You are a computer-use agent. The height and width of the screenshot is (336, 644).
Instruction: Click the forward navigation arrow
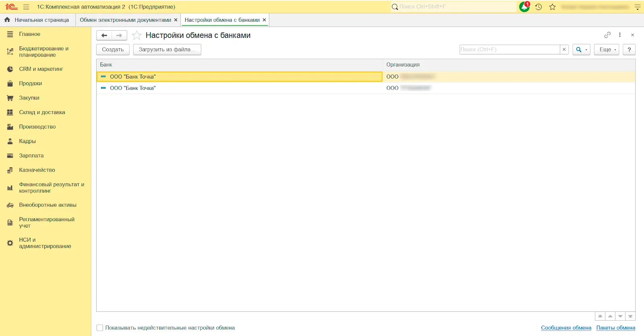pos(119,35)
